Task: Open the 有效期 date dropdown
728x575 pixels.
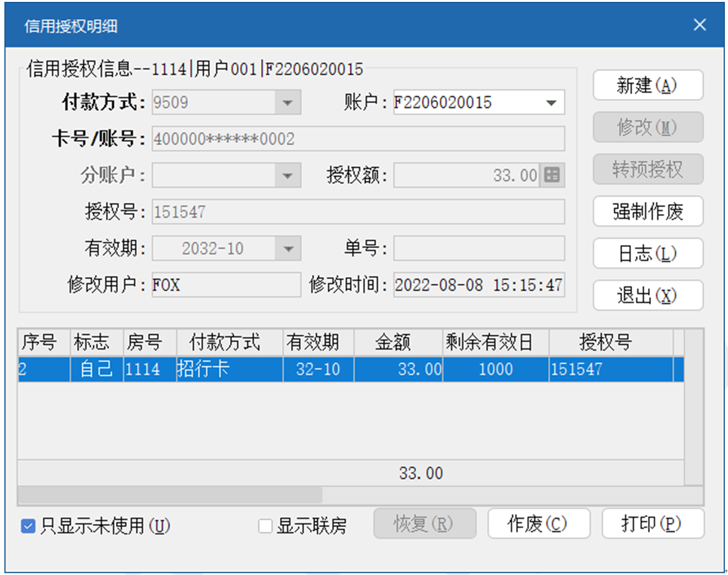Action: pos(288,249)
